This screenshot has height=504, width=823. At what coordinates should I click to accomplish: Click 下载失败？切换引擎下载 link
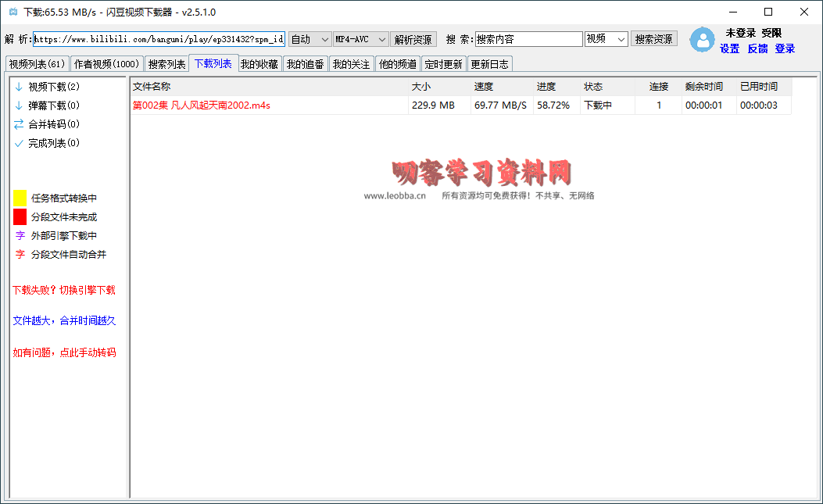[x=64, y=291]
